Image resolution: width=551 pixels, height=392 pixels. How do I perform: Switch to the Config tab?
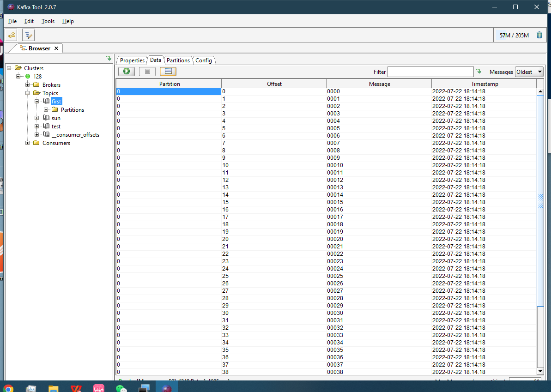(203, 60)
